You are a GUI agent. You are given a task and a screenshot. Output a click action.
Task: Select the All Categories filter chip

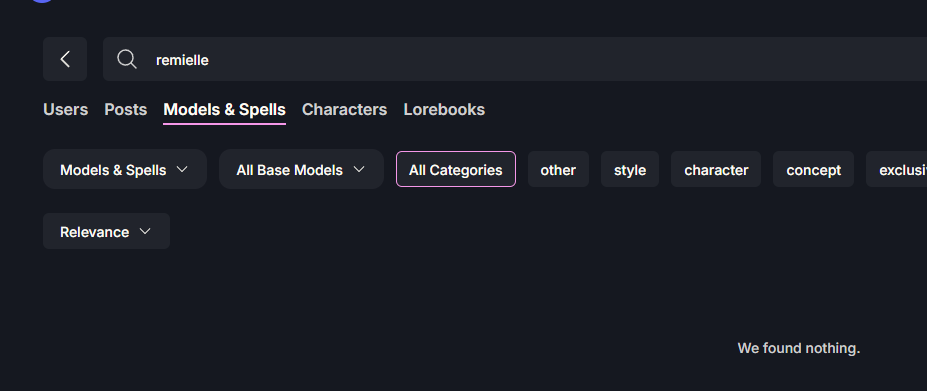pyautogui.click(x=456, y=169)
